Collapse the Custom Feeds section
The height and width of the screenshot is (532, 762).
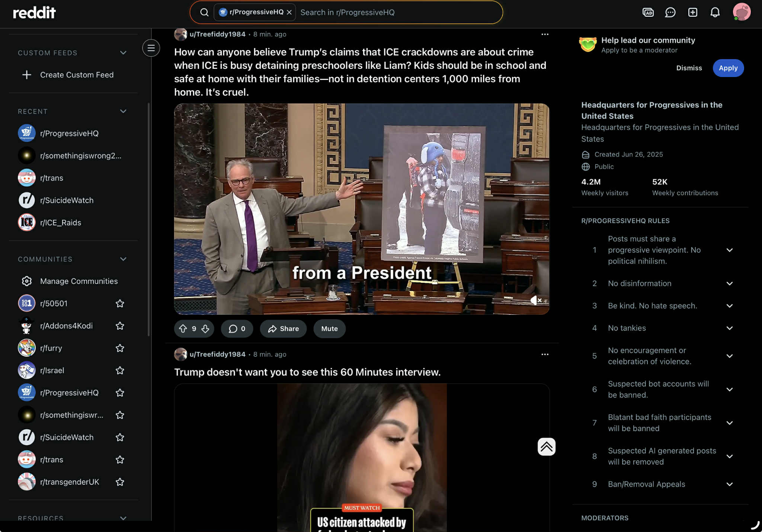click(123, 53)
